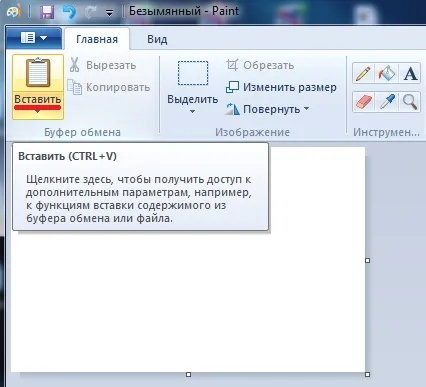Select the Pencil tool
Image resolution: width=426 pixels, height=387 pixels.
[363, 74]
